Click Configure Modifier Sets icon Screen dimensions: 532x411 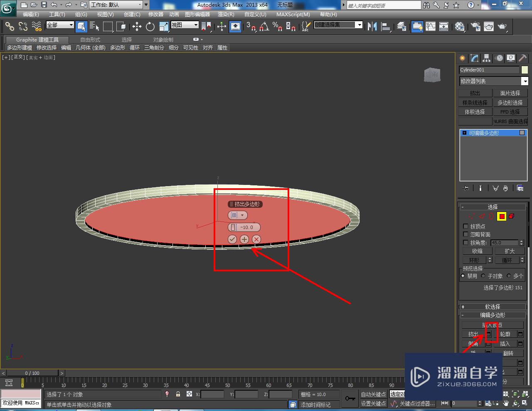point(520,188)
